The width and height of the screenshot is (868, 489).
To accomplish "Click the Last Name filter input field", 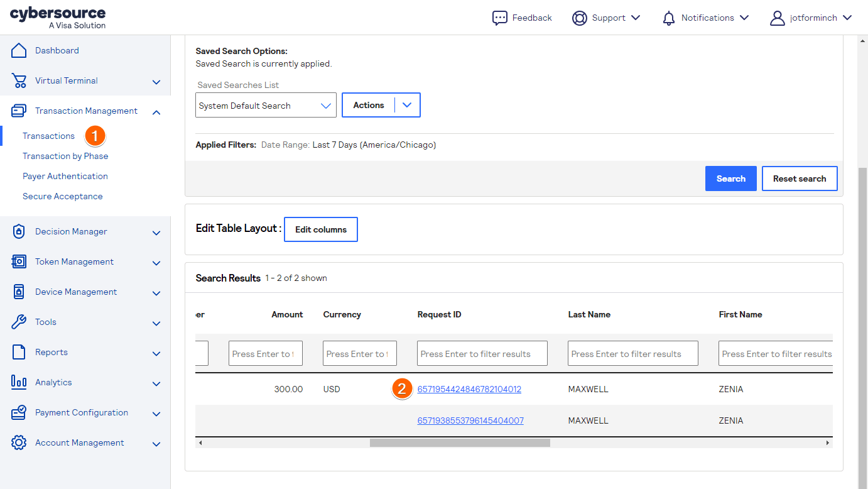I will (x=632, y=354).
